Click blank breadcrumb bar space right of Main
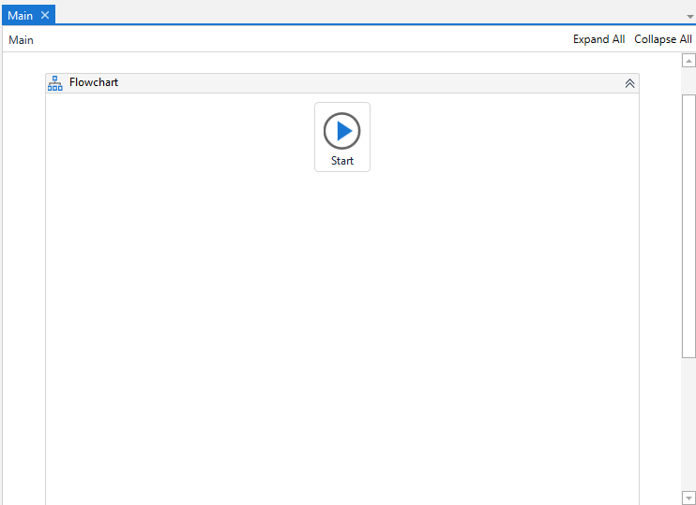This screenshot has width=696, height=505. [x=300, y=40]
